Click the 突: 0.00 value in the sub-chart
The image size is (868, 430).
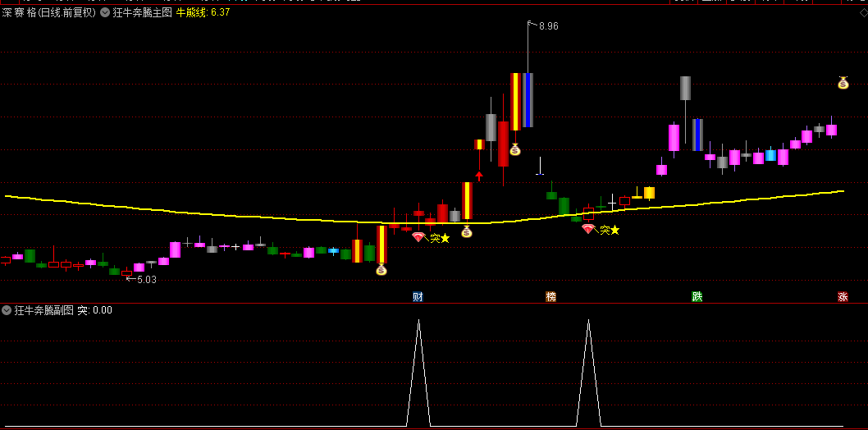(x=94, y=310)
